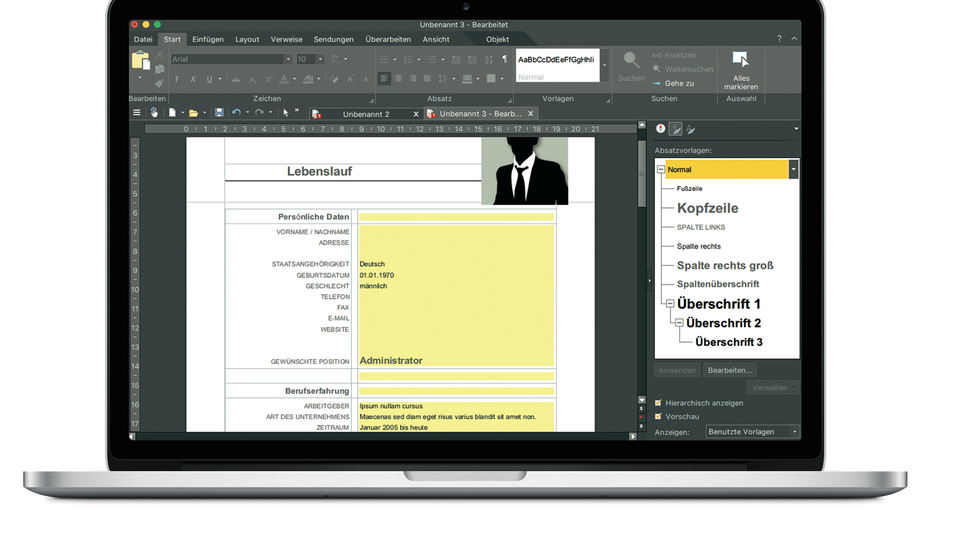This screenshot has width=980, height=539.
Task: Select the Alles markieren icon
Action: (740, 61)
